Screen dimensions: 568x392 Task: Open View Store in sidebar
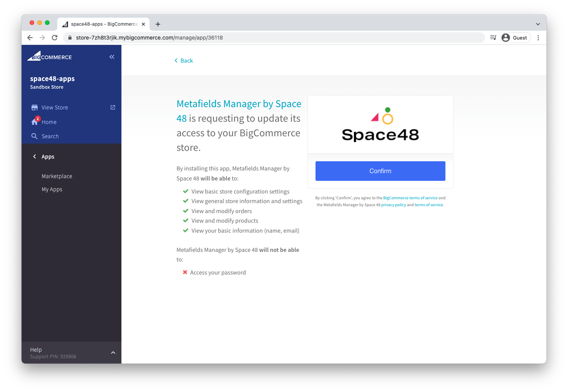click(55, 108)
